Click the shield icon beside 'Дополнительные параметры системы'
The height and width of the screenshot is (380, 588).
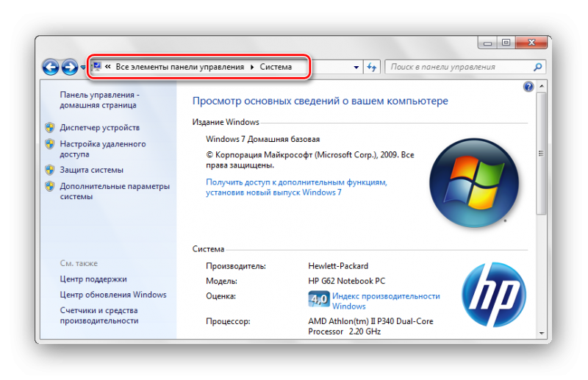pyautogui.click(x=50, y=186)
